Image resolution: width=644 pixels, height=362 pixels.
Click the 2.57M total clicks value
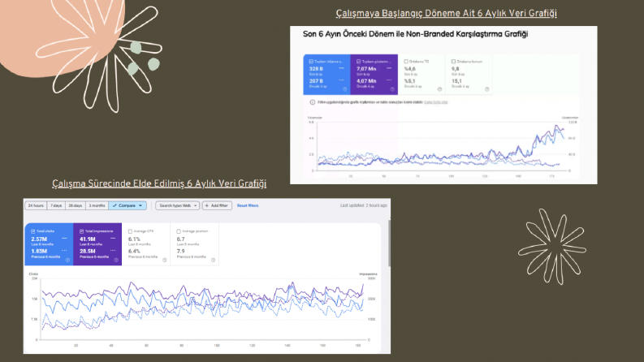click(x=39, y=239)
